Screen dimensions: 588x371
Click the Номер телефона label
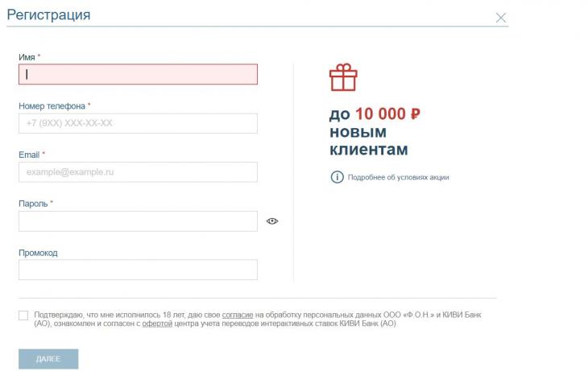pos(52,105)
